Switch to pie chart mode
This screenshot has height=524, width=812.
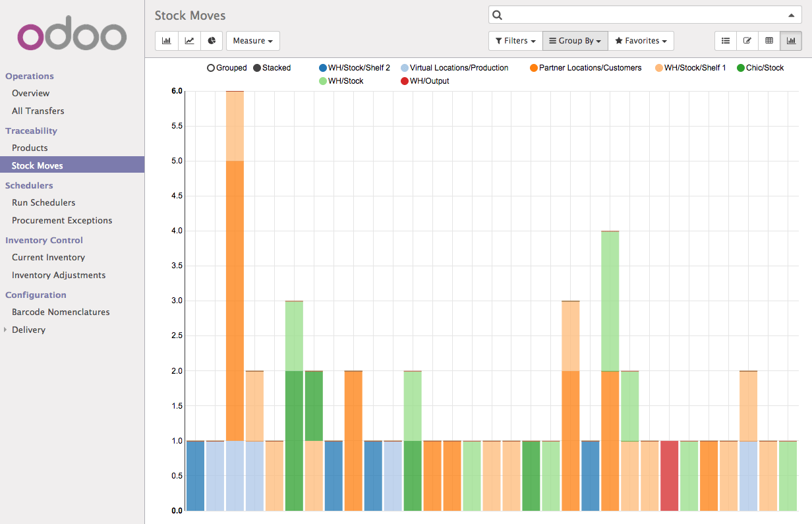[212, 41]
